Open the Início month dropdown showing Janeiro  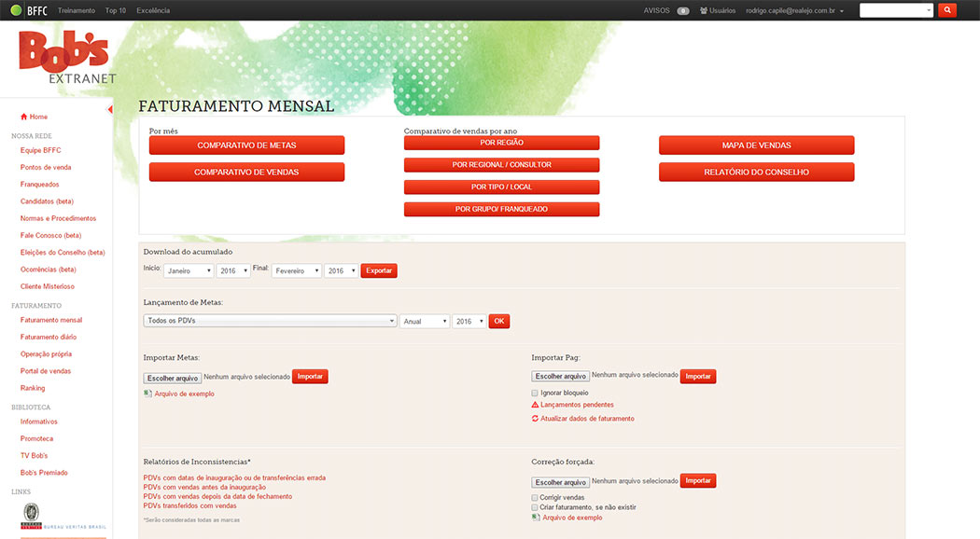[x=189, y=270]
